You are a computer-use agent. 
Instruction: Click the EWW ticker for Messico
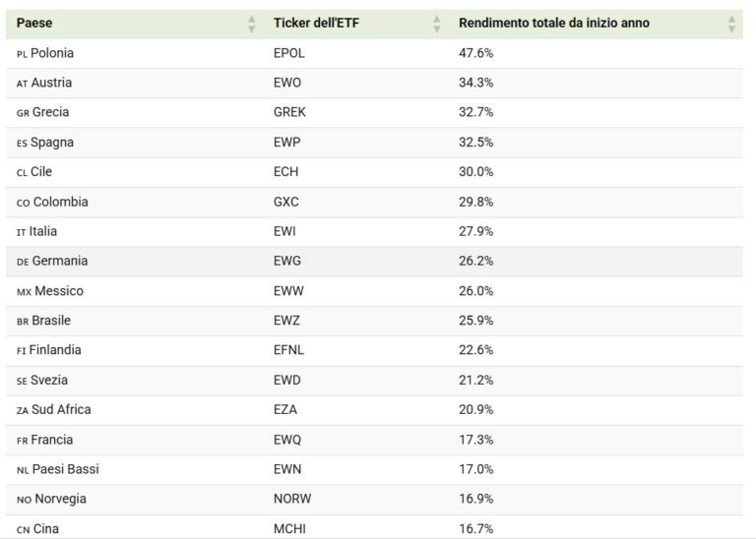click(x=288, y=291)
